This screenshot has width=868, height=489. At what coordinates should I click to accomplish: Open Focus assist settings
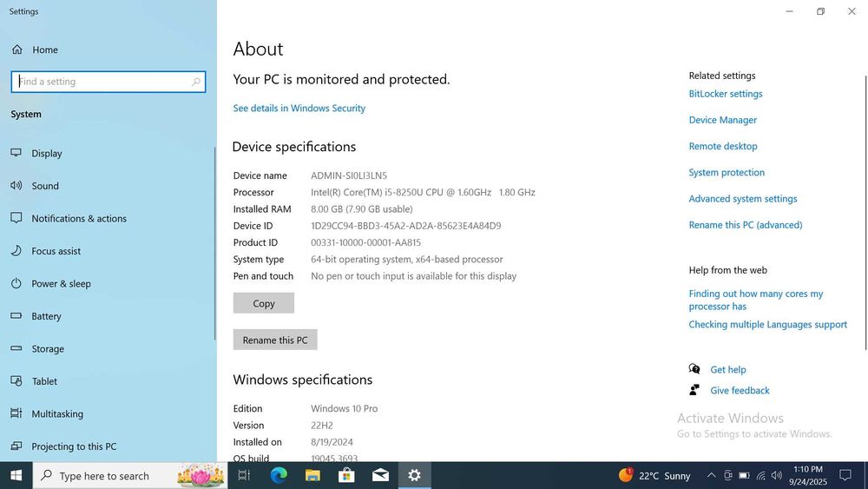(56, 251)
